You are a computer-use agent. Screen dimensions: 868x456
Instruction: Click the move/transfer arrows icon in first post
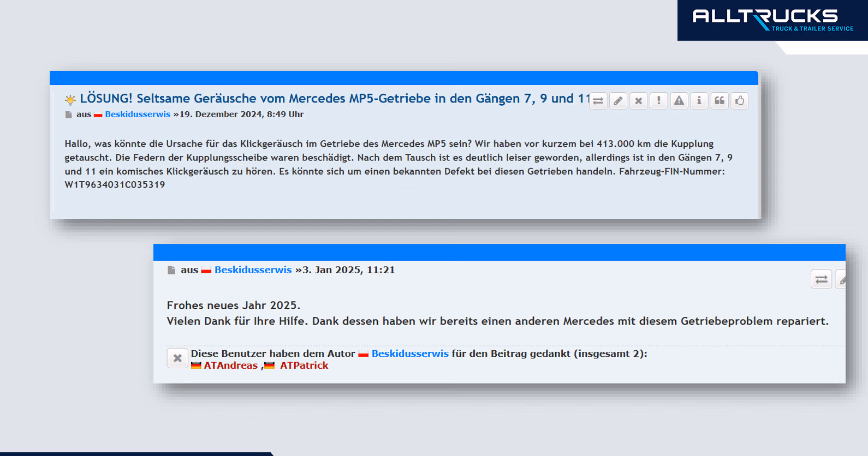pos(598,101)
